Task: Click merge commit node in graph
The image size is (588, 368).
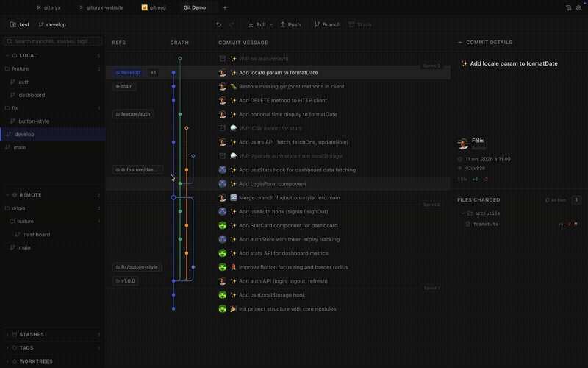Action: (173, 197)
